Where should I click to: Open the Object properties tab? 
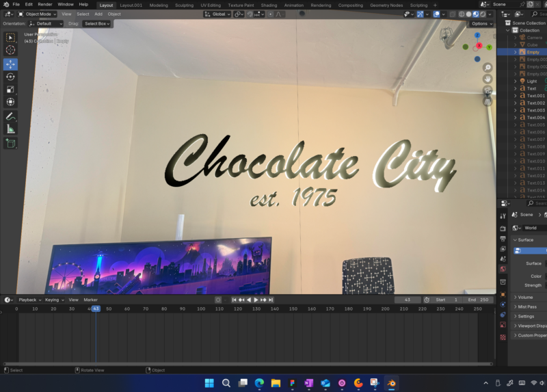pos(503,295)
